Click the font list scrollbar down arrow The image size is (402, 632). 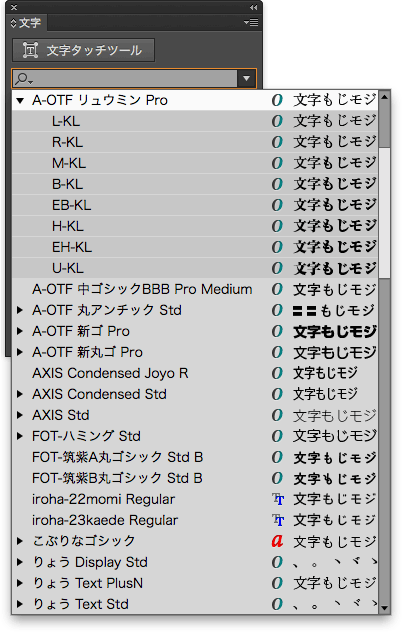coord(384,608)
